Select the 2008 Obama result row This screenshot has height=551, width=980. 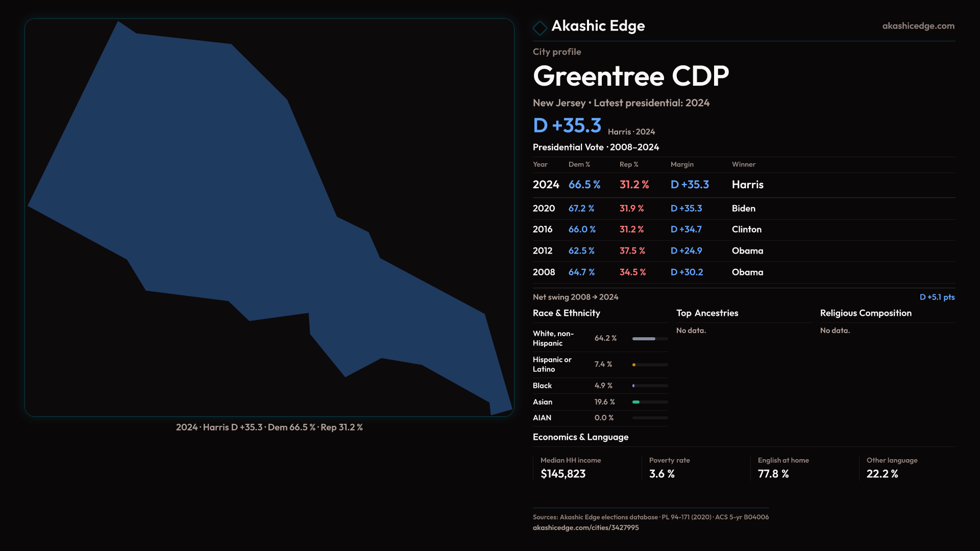click(x=743, y=272)
